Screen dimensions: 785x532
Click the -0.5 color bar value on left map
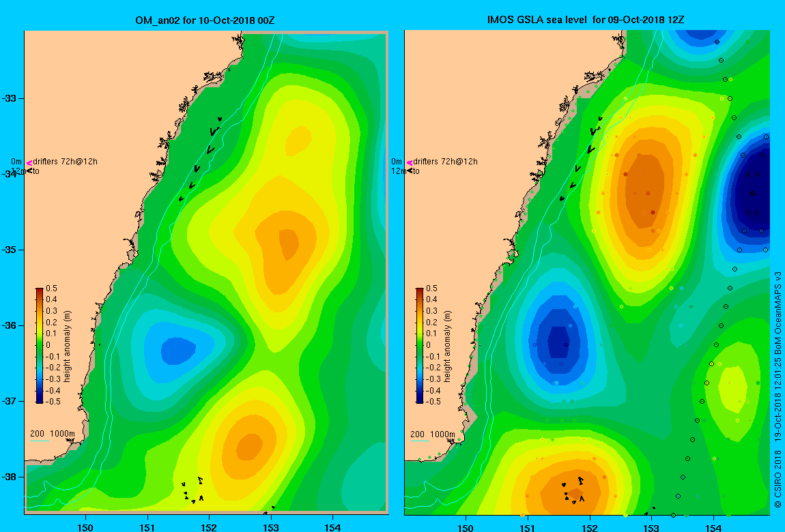click(53, 402)
